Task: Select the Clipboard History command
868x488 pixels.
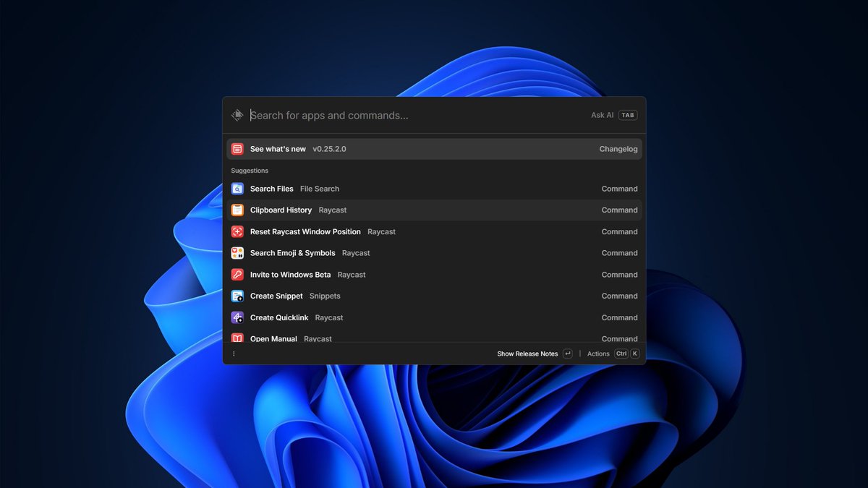Action: [x=434, y=210]
